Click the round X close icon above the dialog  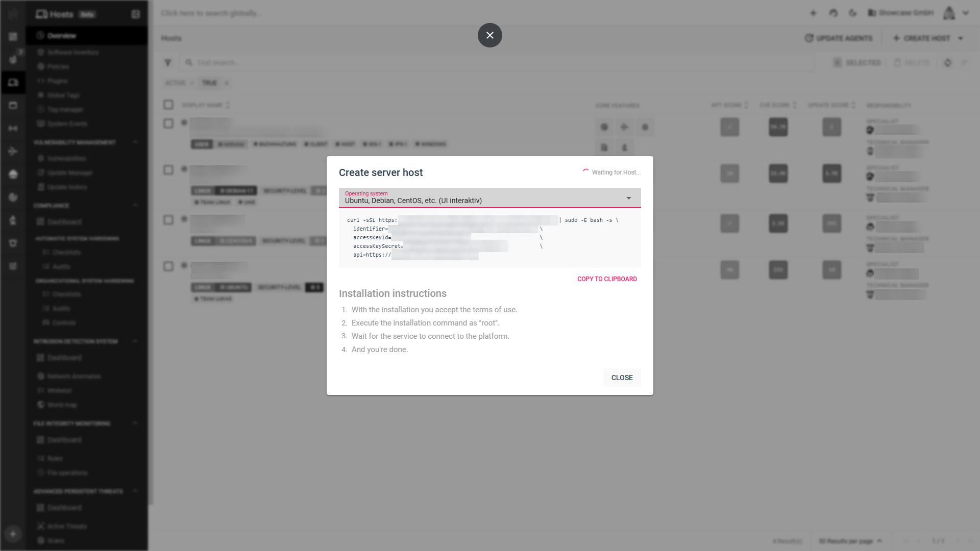489,35
